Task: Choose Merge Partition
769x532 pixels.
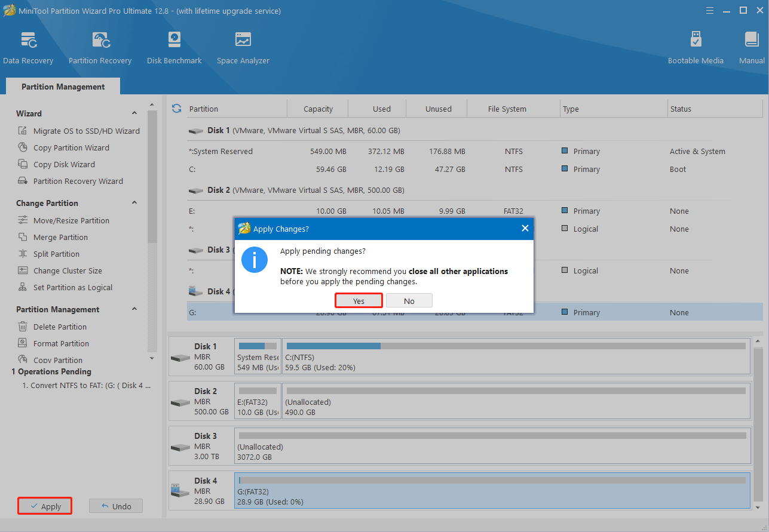Action: [x=53, y=237]
